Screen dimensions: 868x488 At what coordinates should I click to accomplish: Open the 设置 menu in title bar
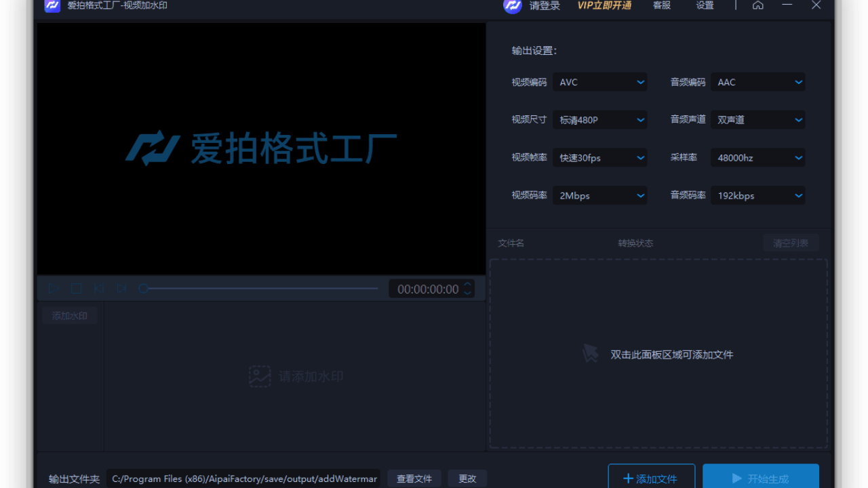[x=705, y=5]
